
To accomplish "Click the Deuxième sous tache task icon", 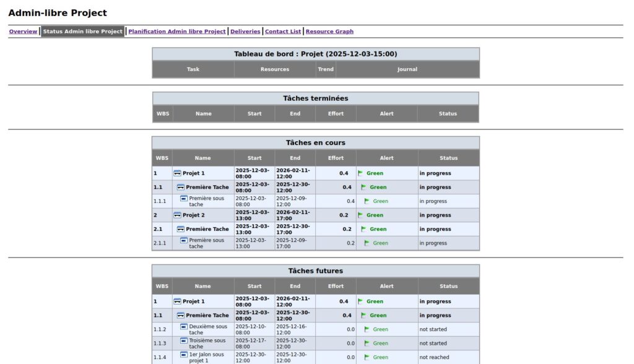I will pyautogui.click(x=184, y=327).
